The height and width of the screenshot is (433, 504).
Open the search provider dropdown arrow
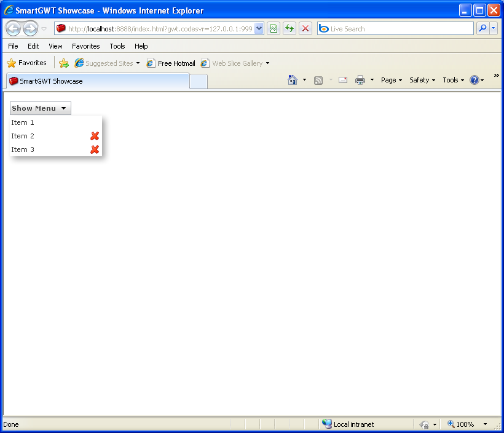[494, 29]
